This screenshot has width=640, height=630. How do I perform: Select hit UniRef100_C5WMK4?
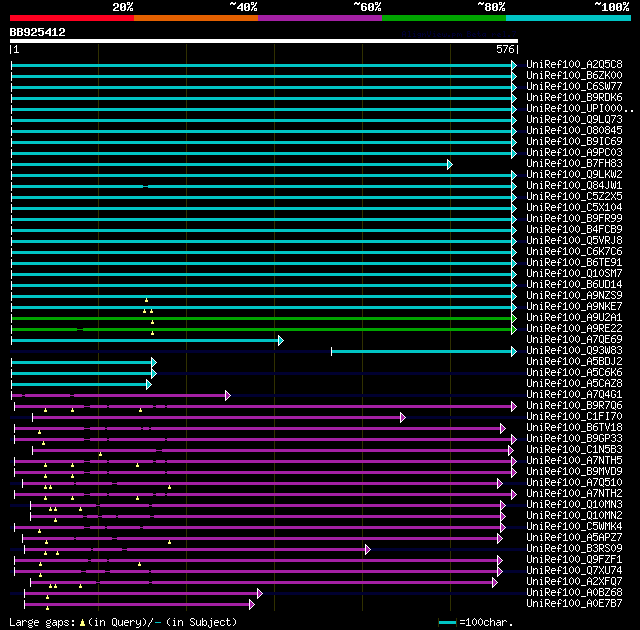574,527
